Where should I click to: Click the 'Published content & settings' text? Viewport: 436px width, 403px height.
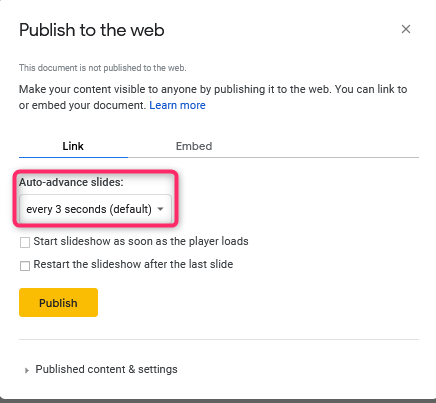(x=106, y=369)
